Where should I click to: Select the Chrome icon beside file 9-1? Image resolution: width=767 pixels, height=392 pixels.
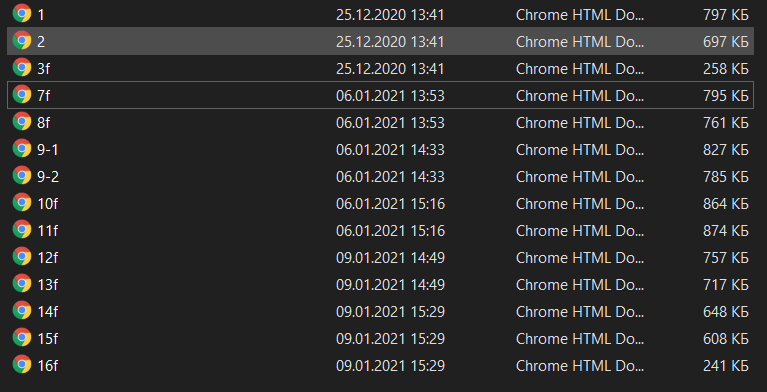click(22, 148)
